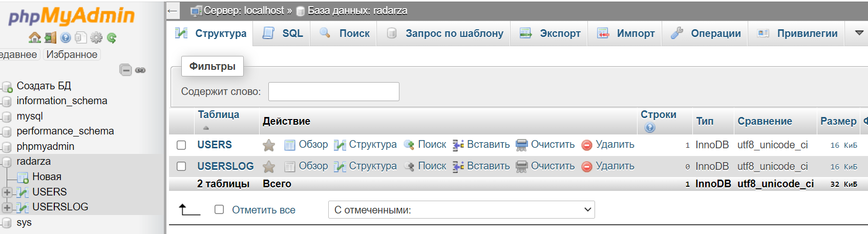Image resolution: width=868 pixels, height=234 pixels.
Task: Select radarza database in sidebar
Action: 34,161
